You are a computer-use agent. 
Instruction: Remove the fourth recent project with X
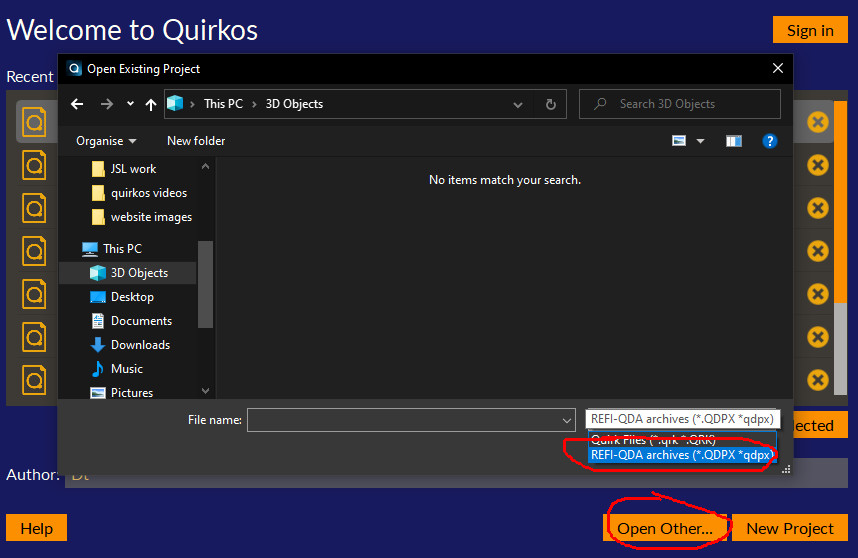[x=818, y=251]
